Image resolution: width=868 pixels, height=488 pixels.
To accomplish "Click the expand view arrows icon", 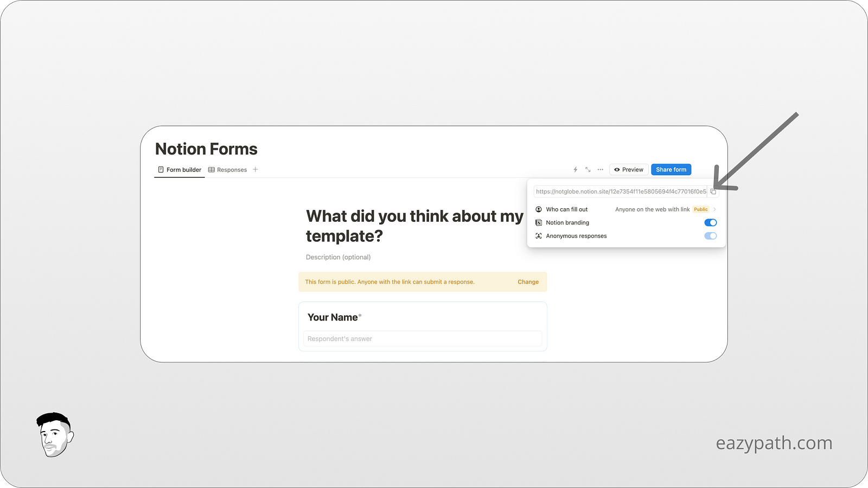I will click(x=588, y=169).
